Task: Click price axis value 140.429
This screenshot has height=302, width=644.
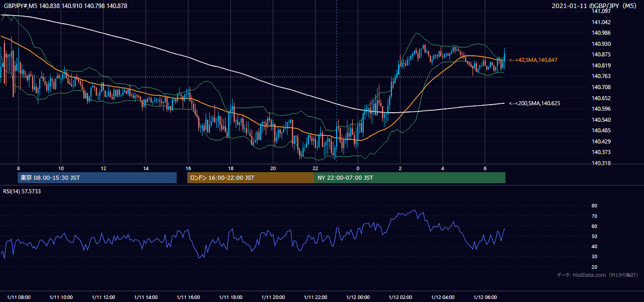Action: 601,141
